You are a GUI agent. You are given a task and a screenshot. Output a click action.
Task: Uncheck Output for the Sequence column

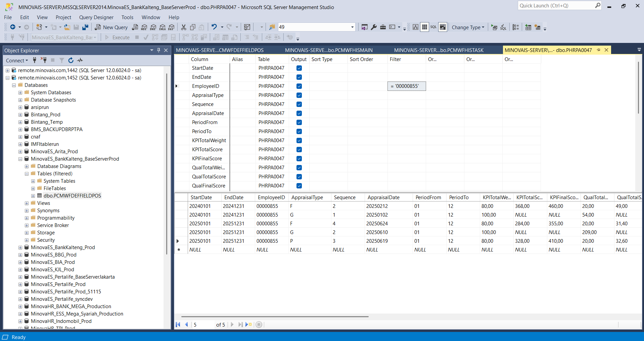click(x=299, y=104)
